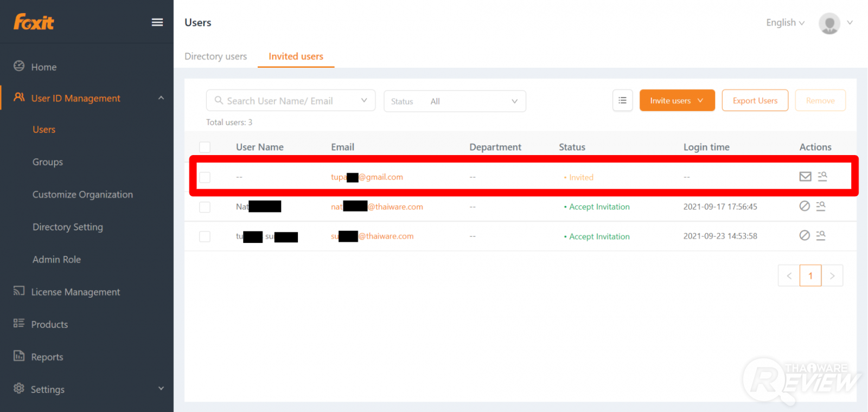
Task: Open Directory Setting page
Action: coord(68,227)
